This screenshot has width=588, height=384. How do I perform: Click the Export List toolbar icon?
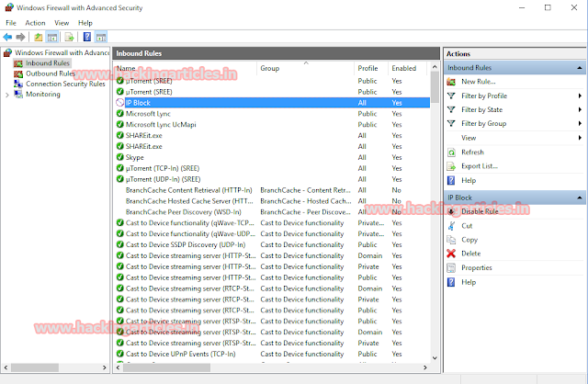(x=69, y=37)
